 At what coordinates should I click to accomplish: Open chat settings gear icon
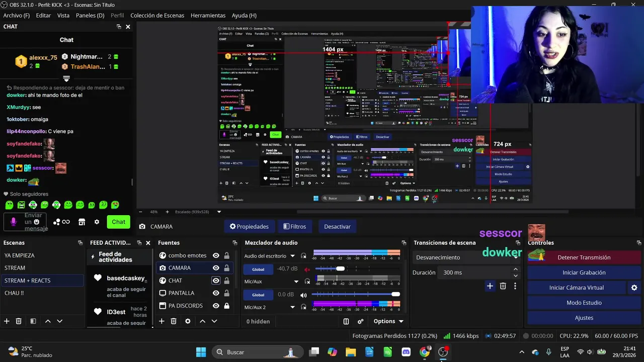pos(97,222)
